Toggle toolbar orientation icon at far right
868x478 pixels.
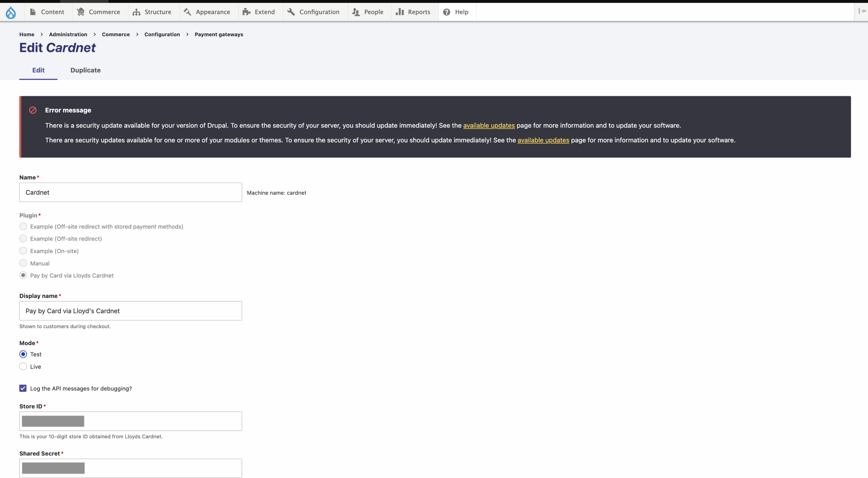tap(862, 11)
